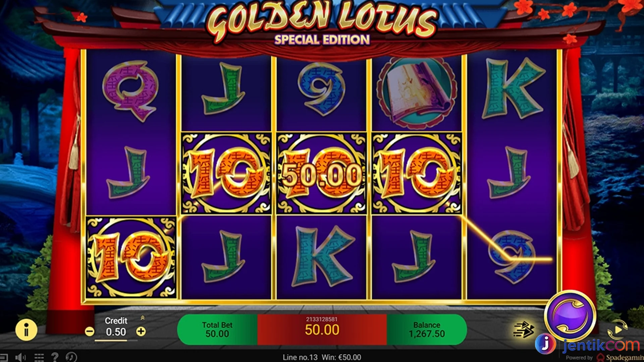Open help question mark icon
Image resolution: width=644 pixels, height=362 pixels.
pyautogui.click(x=55, y=357)
